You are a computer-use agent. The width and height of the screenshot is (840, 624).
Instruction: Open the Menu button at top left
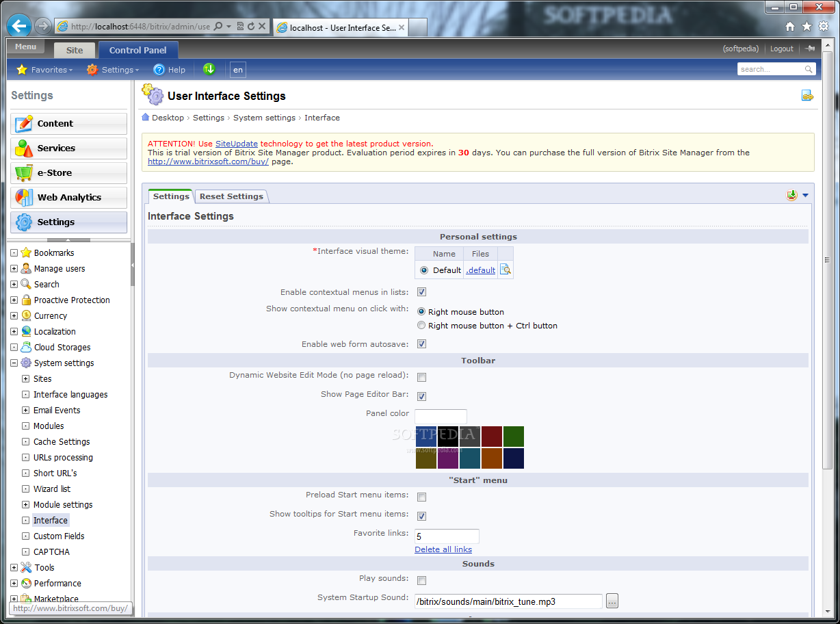pos(25,47)
